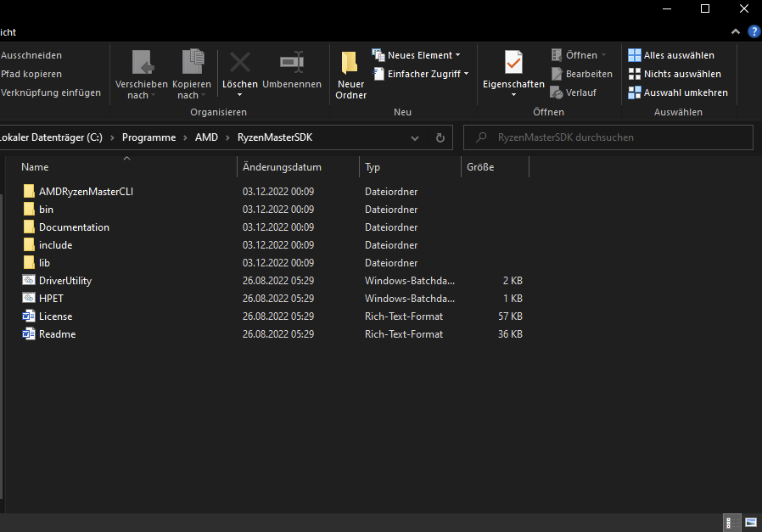Select the License document icon
762x532 pixels.
29,316
